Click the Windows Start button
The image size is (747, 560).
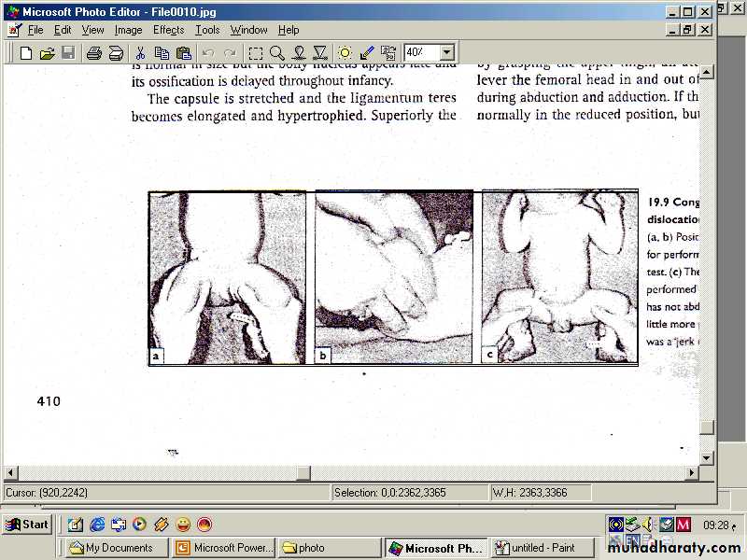tap(26, 525)
